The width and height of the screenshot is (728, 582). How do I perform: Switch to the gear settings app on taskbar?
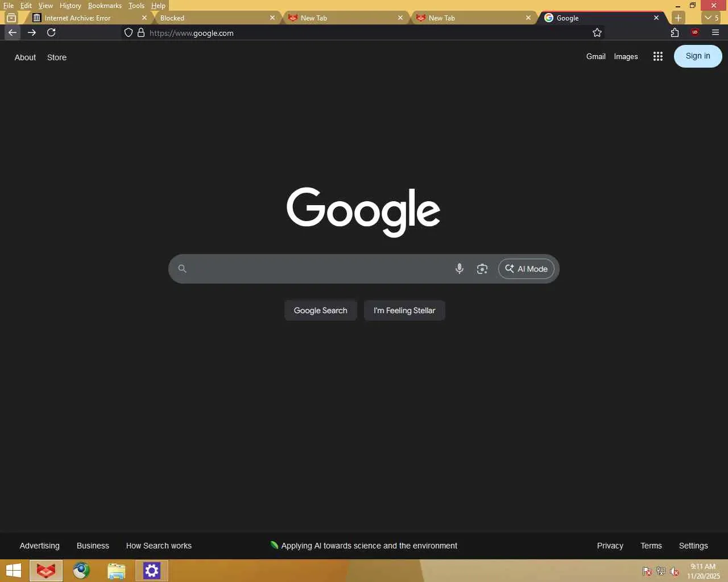click(x=152, y=571)
